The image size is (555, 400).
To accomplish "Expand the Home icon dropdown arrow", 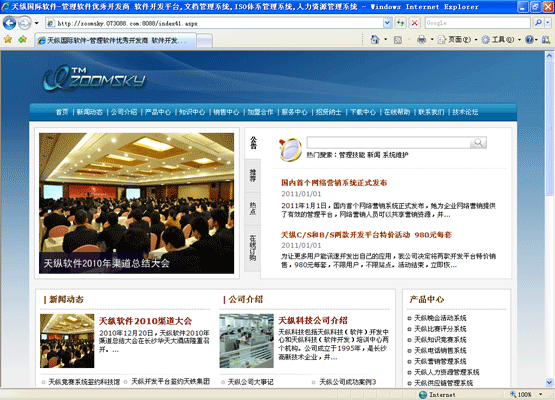I will click(x=385, y=39).
